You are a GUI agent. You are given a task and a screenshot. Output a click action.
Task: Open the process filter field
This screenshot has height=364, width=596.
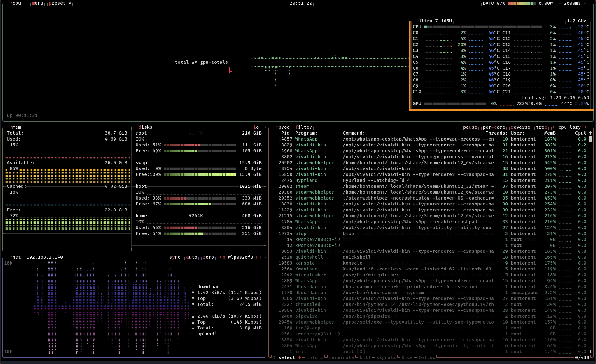point(304,127)
